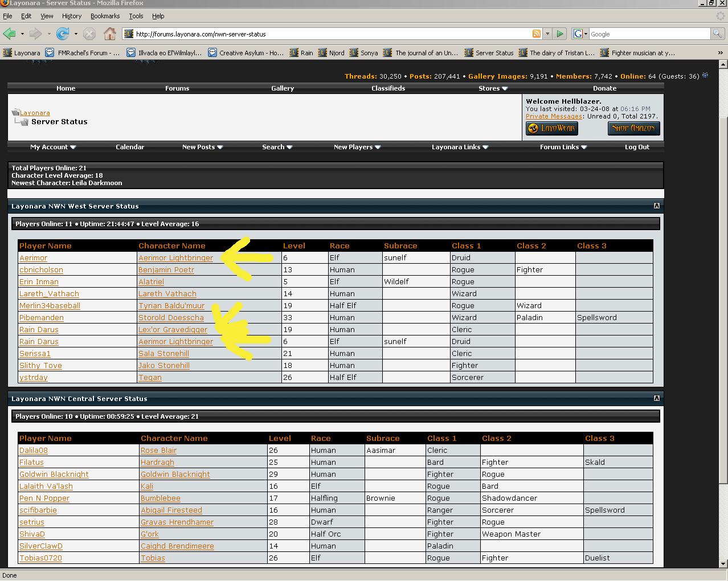Viewport: 728px width, 581px height.
Task: Open the Private Messages link
Action: [554, 116]
